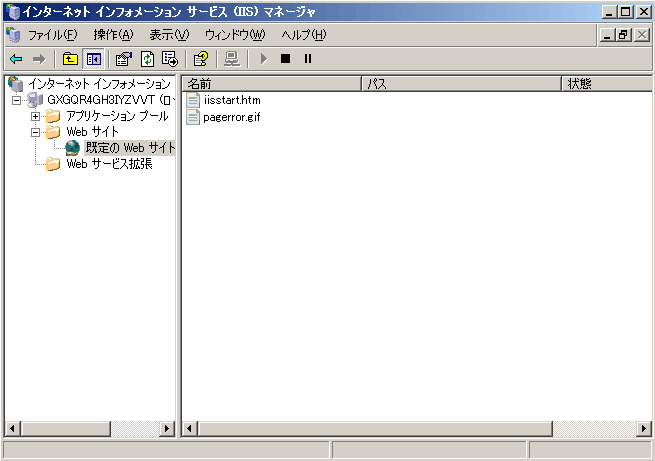Click the Help question mark icon
The image size is (655, 461).
[x=200, y=59]
